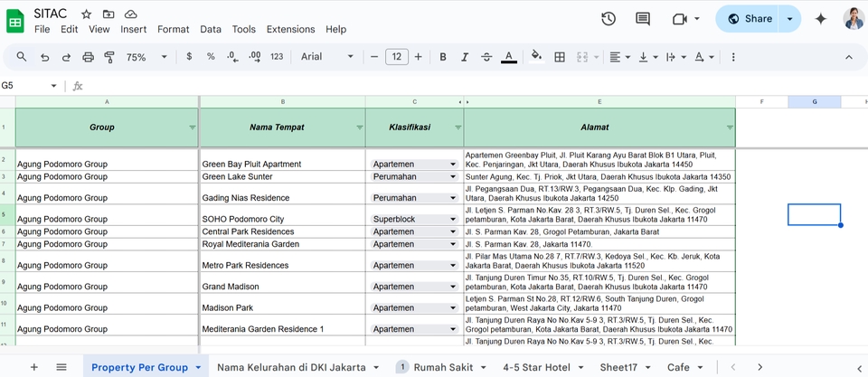Increase decimal places
The image size is (868, 377).
coord(255,56)
